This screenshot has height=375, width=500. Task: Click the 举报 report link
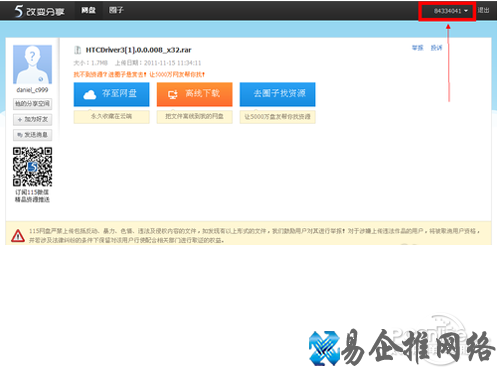(x=417, y=48)
